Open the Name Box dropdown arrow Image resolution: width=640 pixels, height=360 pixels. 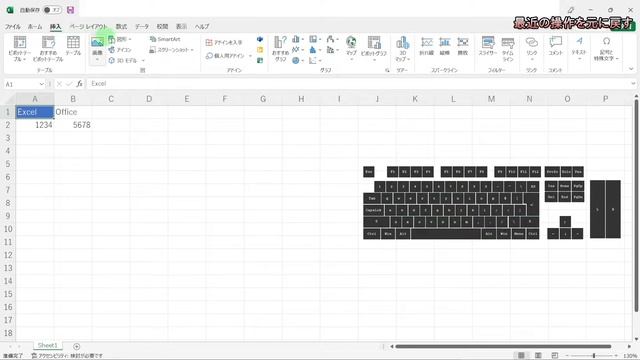[41, 84]
